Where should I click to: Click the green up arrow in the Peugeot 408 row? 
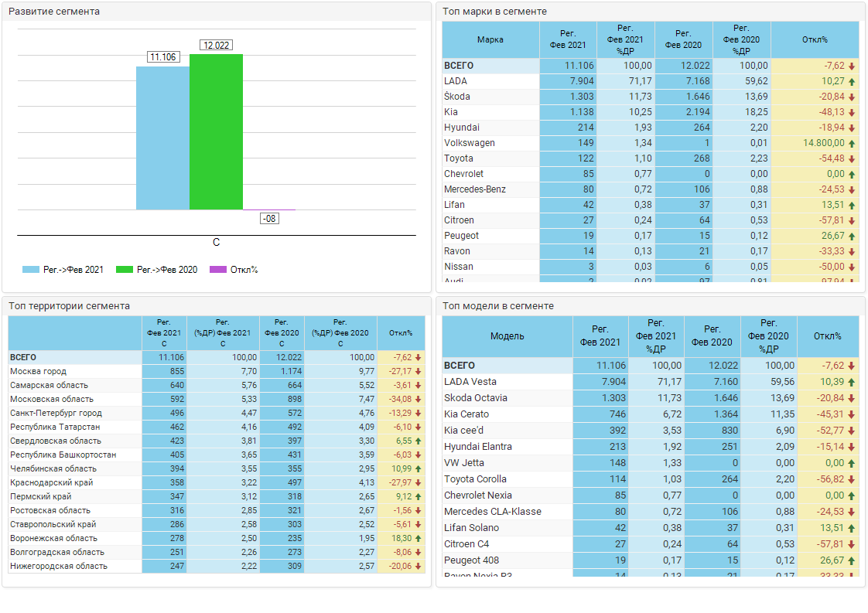coord(852,560)
